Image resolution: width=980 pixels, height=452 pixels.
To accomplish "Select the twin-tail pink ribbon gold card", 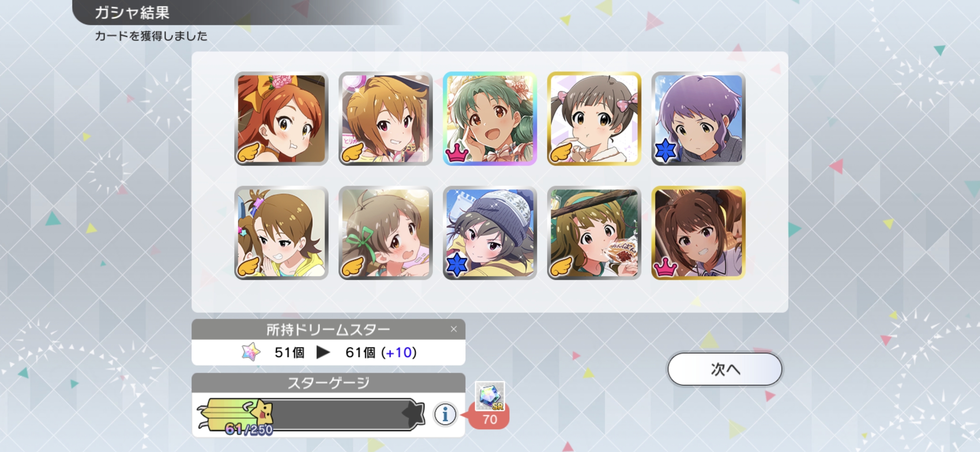I will click(x=594, y=118).
